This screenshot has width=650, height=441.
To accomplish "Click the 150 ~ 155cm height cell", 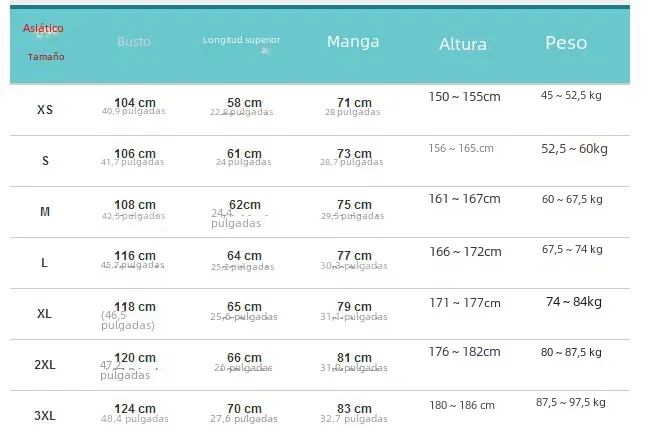I will point(464,97).
